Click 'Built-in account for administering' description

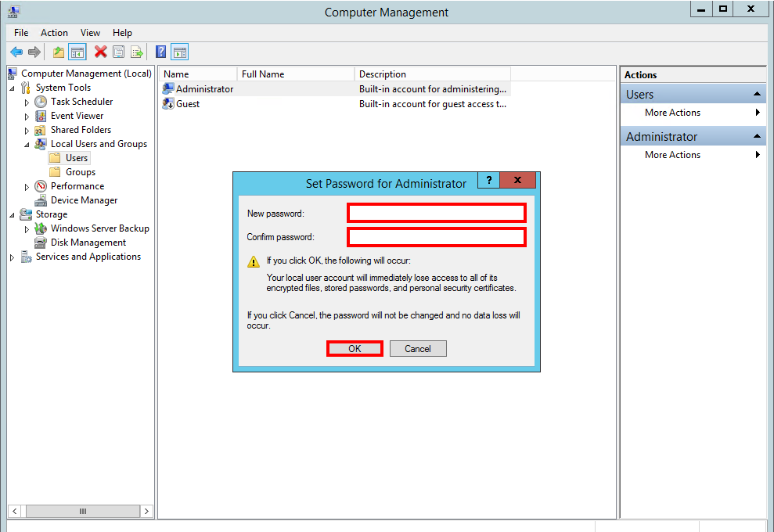[433, 89]
